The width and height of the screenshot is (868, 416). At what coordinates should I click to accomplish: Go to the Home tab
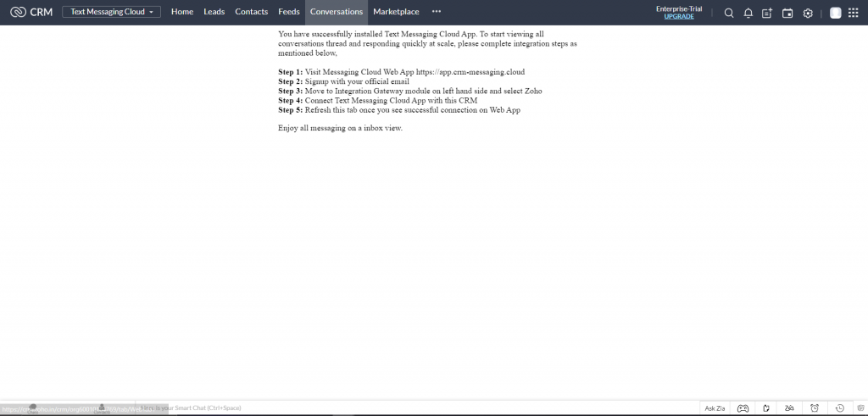(182, 12)
